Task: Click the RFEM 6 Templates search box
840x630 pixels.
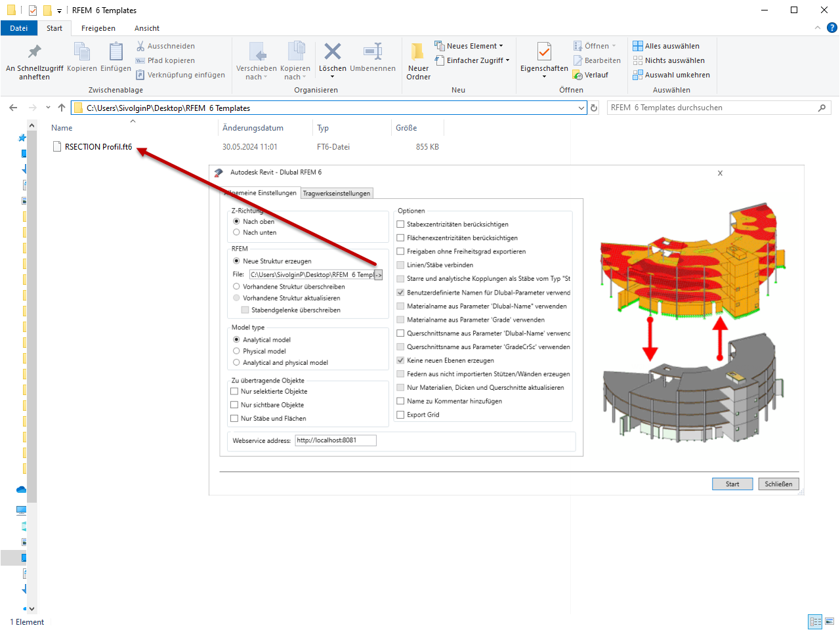Action: pos(715,107)
